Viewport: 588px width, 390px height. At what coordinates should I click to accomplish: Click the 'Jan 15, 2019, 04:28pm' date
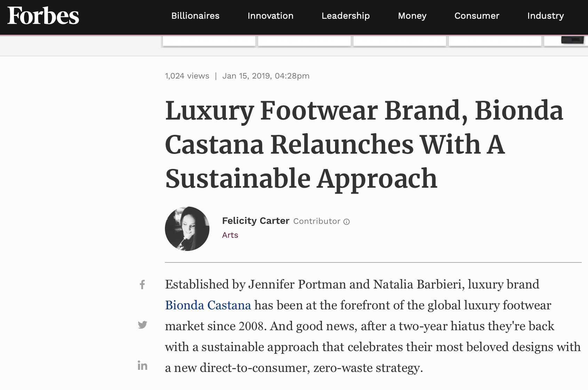pos(266,76)
